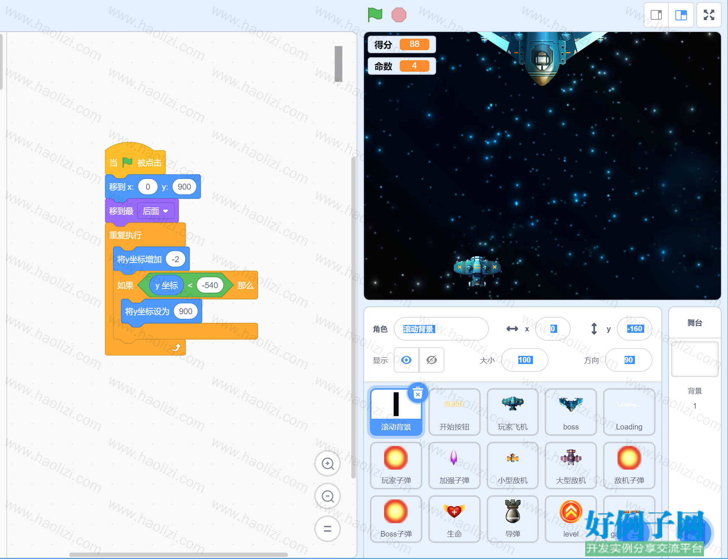
Task: Select the 玩家子弹 sprite
Action: click(396, 466)
